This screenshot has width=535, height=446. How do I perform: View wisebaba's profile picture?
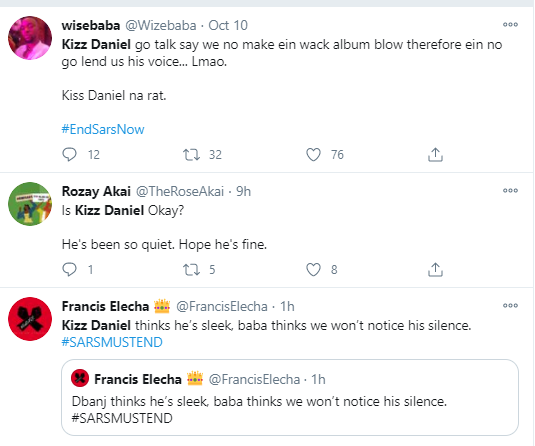(x=30, y=38)
